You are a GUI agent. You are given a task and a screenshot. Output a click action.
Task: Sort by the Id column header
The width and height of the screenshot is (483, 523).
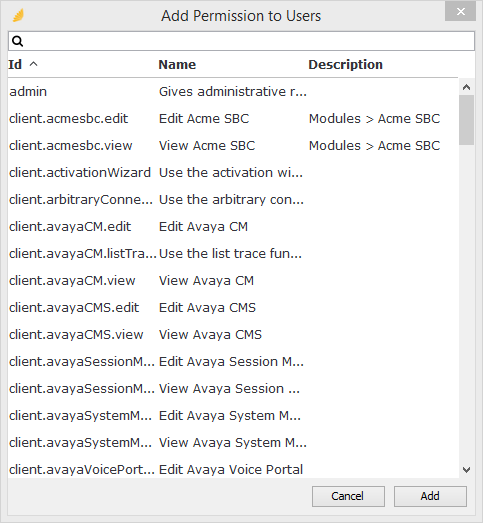15,64
